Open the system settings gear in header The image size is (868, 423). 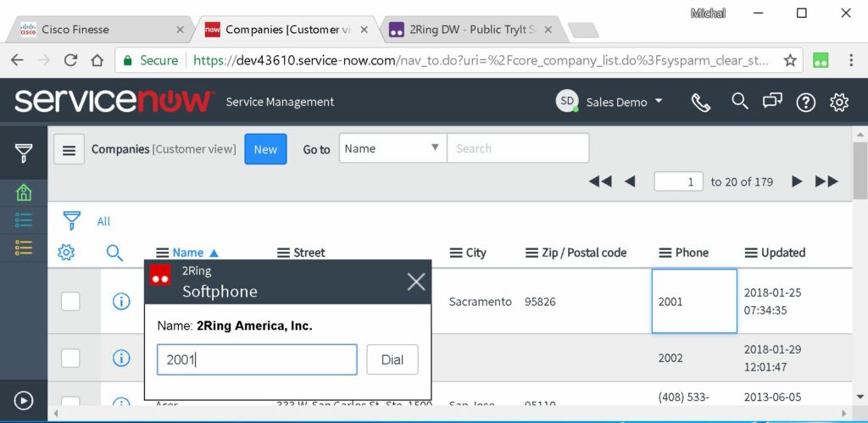tap(839, 102)
